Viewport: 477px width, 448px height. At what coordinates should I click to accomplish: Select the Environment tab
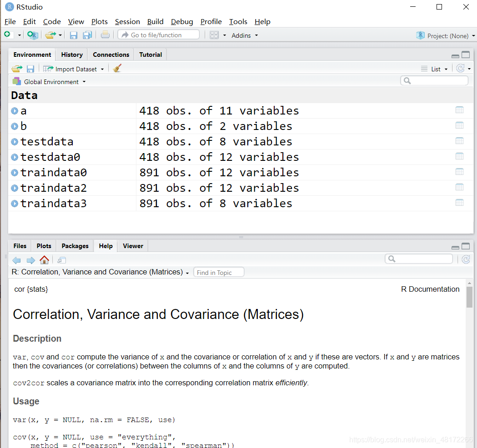pyautogui.click(x=32, y=55)
